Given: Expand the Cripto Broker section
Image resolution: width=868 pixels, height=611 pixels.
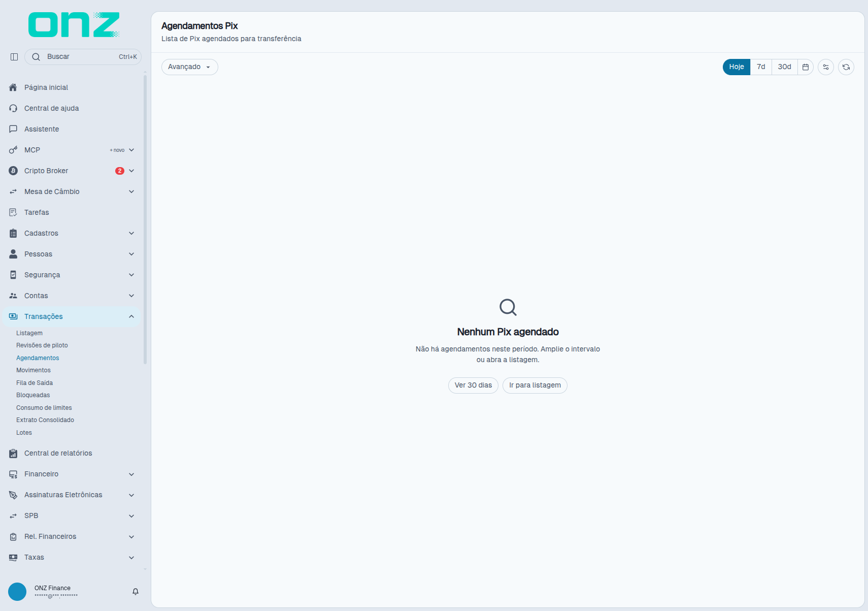Looking at the screenshot, I should click(x=131, y=171).
